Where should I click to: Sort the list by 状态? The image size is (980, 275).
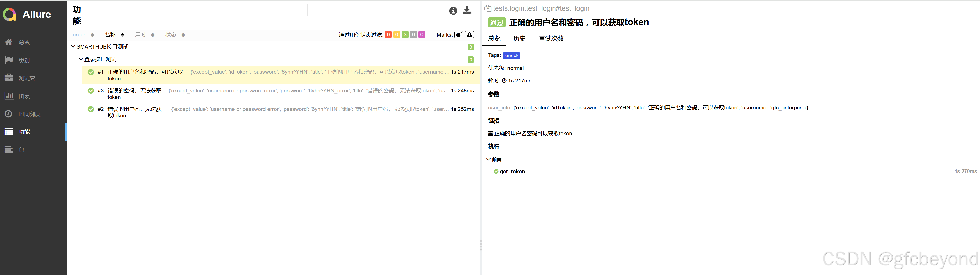tap(175, 35)
